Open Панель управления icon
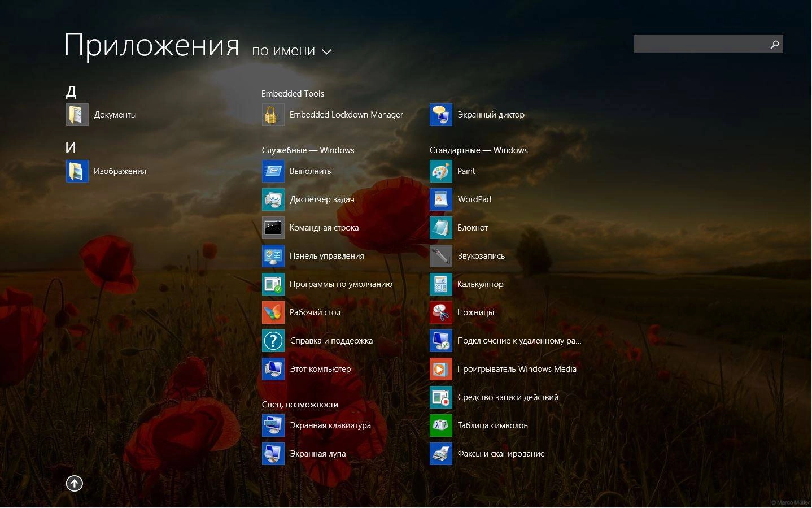812x508 pixels. click(273, 256)
